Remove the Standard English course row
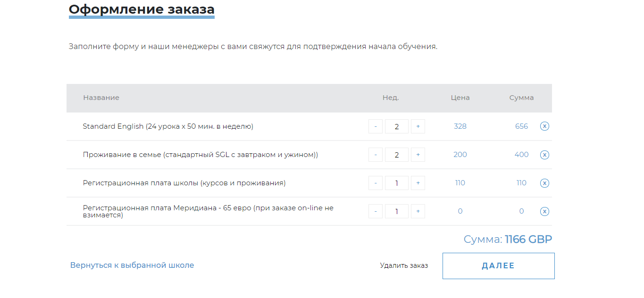Screen dimensions: 644x298 (x=544, y=126)
